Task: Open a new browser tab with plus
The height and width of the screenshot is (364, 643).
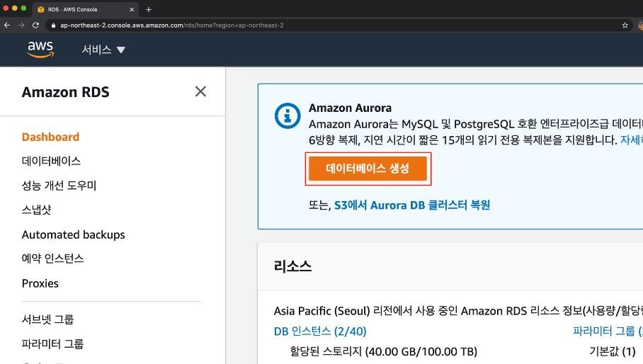Action: point(149,9)
